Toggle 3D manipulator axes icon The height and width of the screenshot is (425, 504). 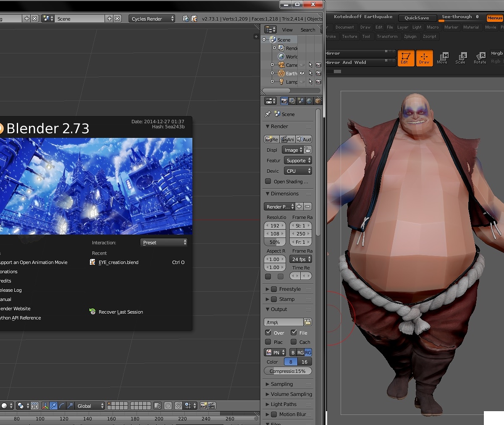pos(45,406)
